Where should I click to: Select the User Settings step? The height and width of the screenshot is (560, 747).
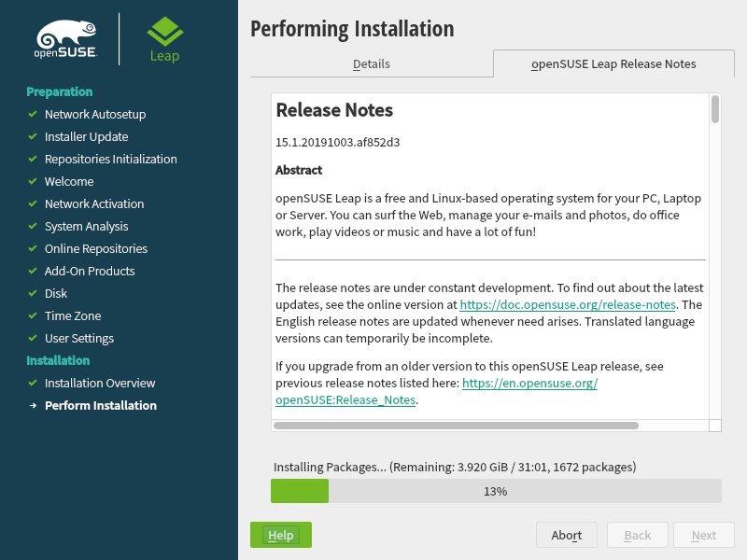point(79,338)
